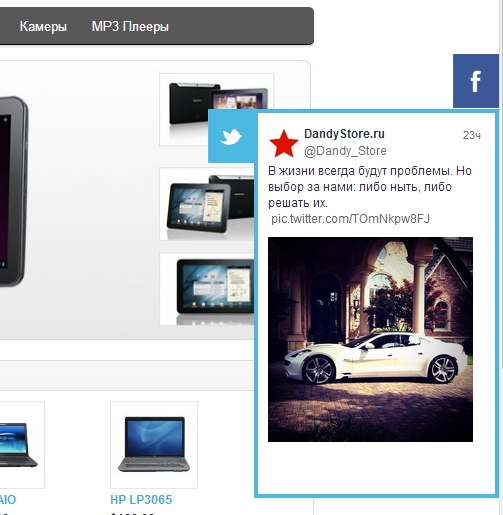
Task: Click the red star profile avatar
Action: coord(284,143)
